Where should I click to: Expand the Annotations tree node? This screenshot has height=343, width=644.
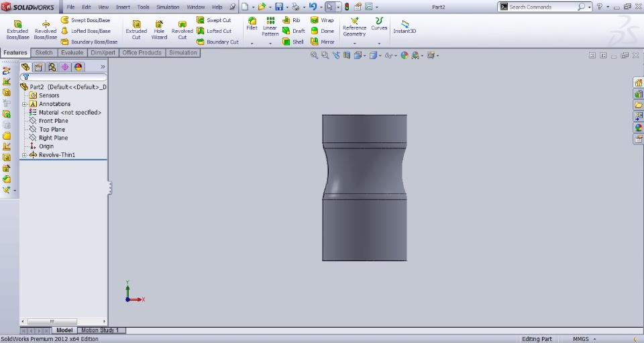[24, 104]
